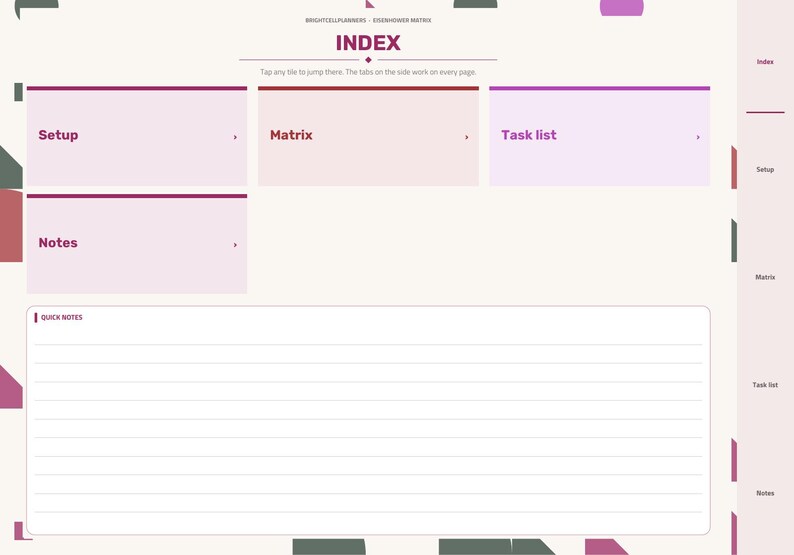Switch to the Matrix side tab
This screenshot has height=555, width=794.
765,278
